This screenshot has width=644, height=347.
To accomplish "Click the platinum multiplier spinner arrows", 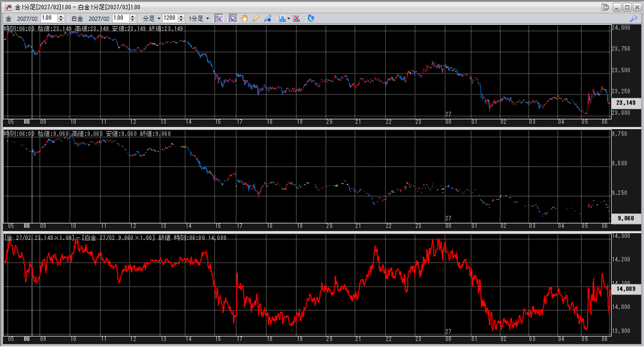I will click(133, 18).
